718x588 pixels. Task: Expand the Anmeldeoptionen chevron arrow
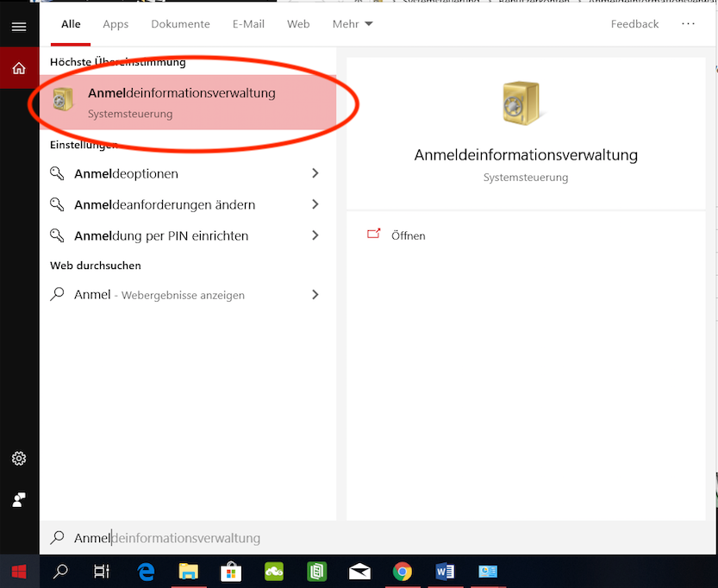pos(315,173)
